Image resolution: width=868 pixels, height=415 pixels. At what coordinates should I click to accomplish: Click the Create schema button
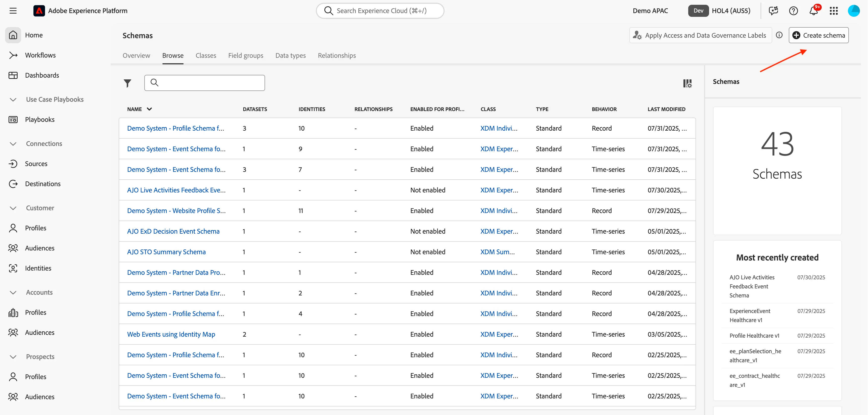[818, 35]
